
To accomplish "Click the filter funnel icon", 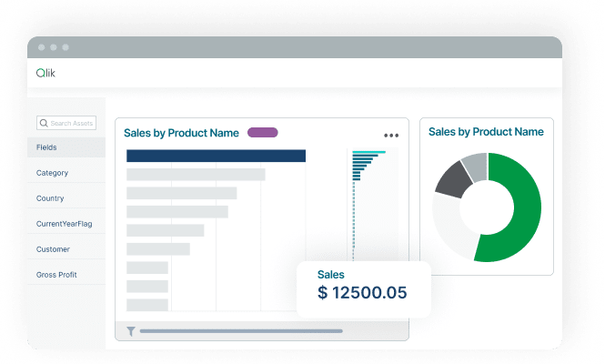I will (131, 331).
